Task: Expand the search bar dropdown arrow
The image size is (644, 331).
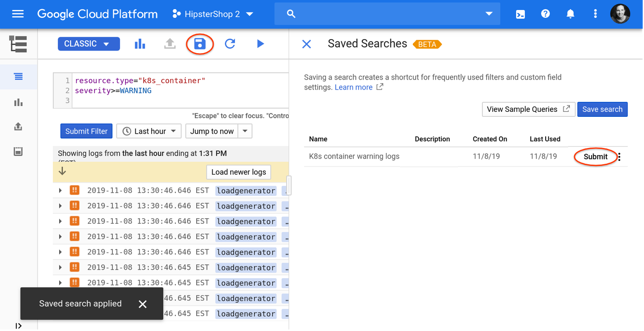Action: (x=489, y=14)
